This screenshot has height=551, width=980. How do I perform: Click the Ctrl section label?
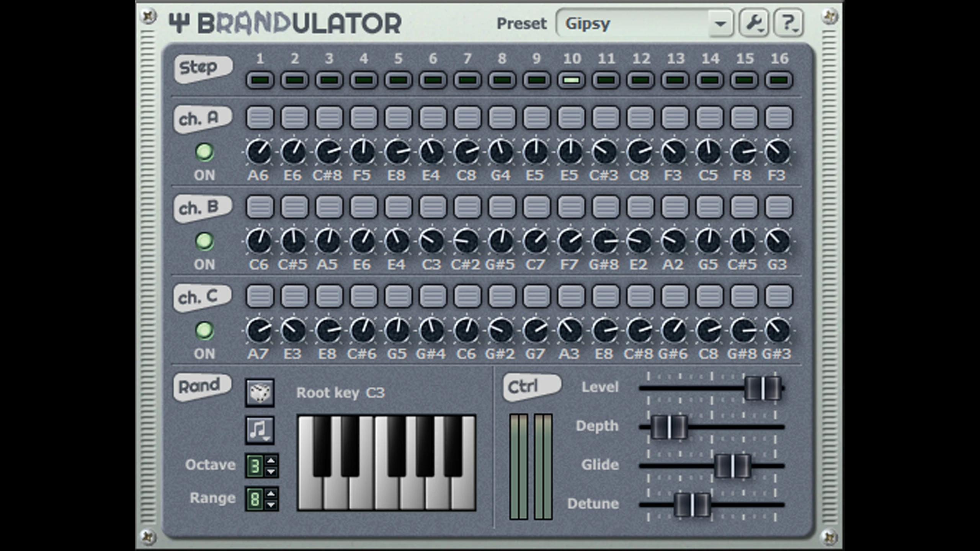tap(532, 387)
